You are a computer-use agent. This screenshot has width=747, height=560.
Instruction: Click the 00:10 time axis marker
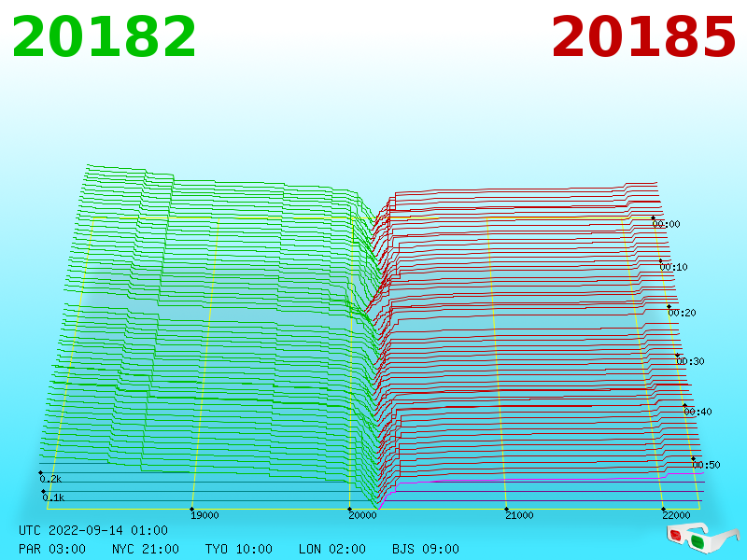click(673, 267)
